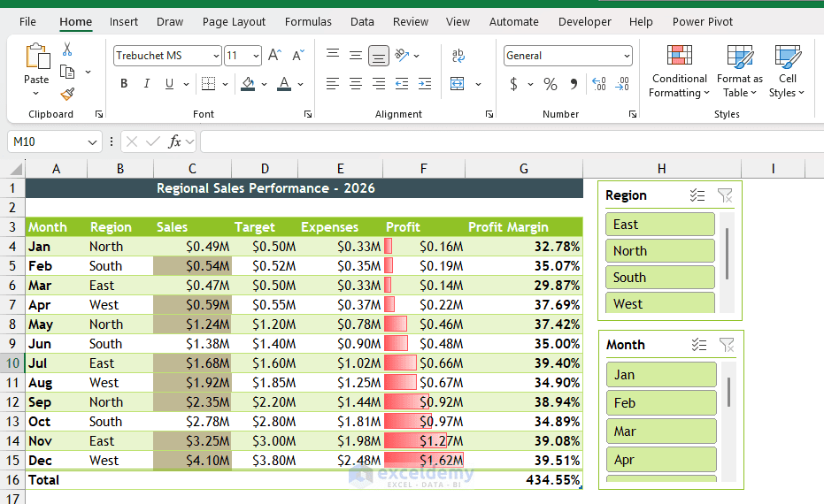
Task: Click the Decrease Indent icon
Action: point(402,83)
